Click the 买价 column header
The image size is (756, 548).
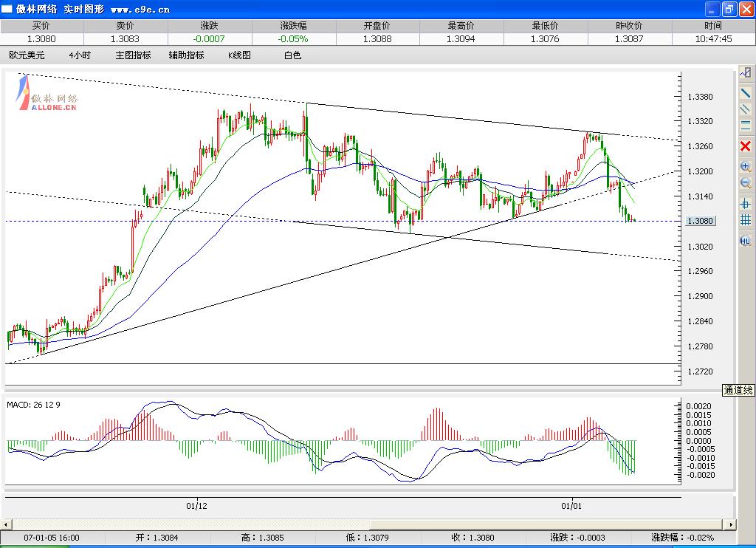(x=41, y=26)
